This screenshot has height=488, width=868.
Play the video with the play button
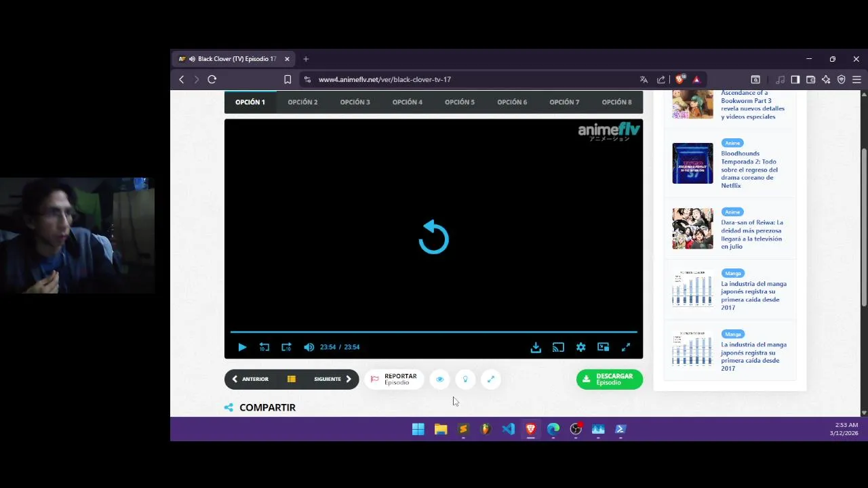click(x=242, y=347)
